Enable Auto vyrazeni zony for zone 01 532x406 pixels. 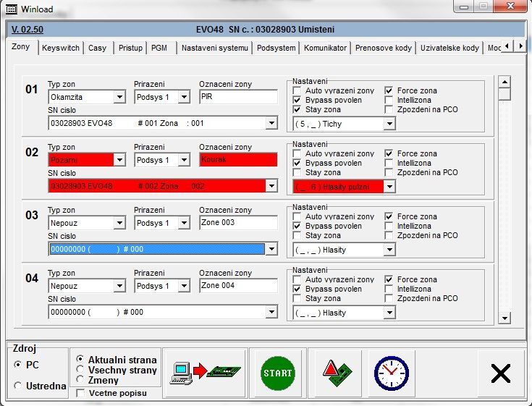tap(297, 91)
